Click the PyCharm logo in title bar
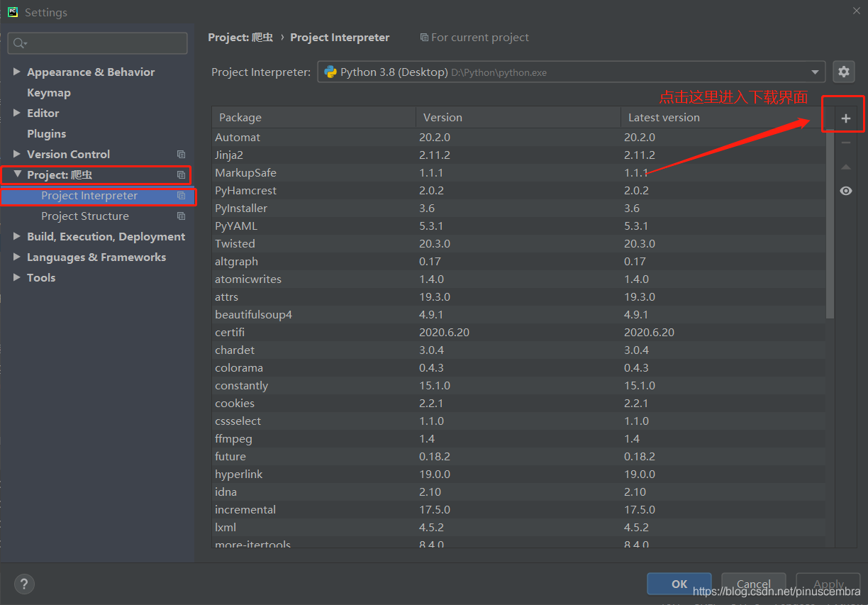 (13, 12)
